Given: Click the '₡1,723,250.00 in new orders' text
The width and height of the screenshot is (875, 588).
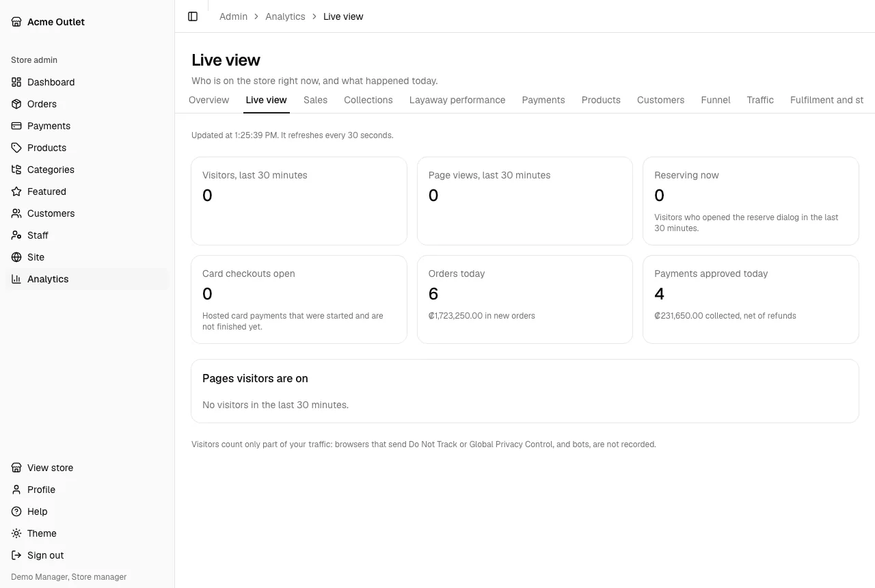Looking at the screenshot, I should tap(482, 316).
